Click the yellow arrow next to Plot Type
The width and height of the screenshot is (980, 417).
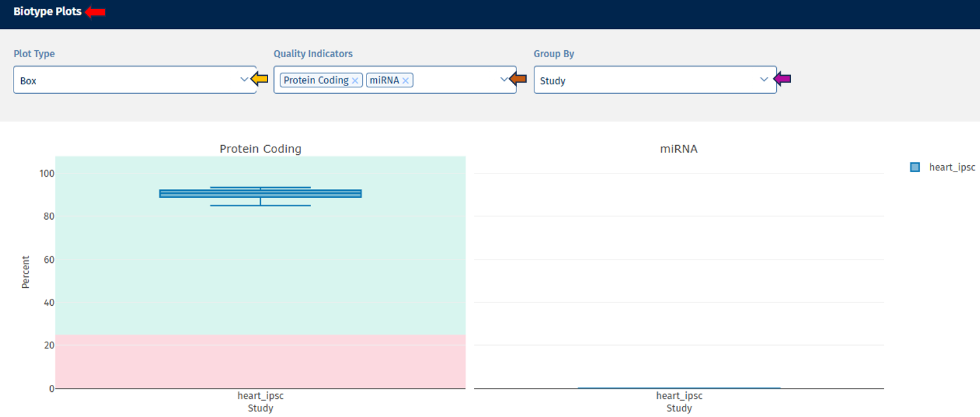click(259, 79)
